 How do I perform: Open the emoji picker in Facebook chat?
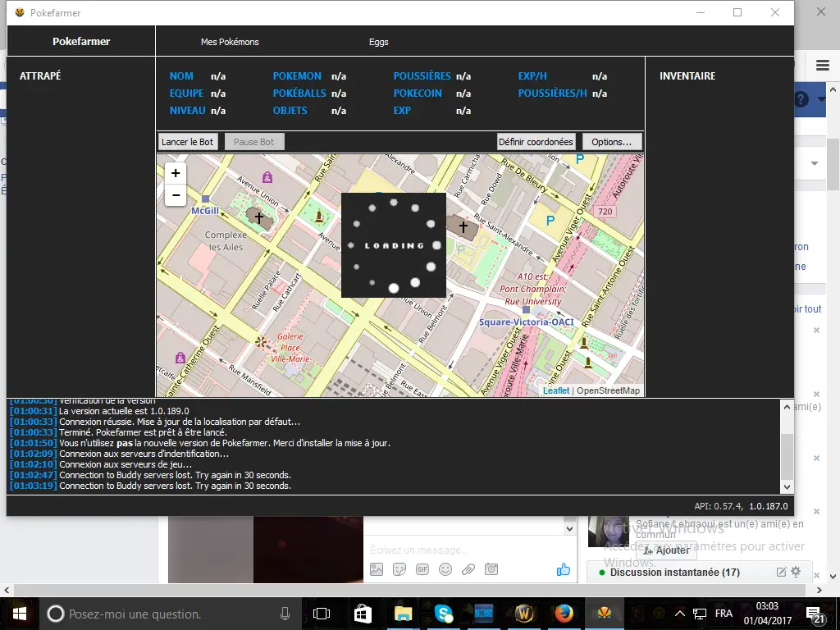click(445, 569)
